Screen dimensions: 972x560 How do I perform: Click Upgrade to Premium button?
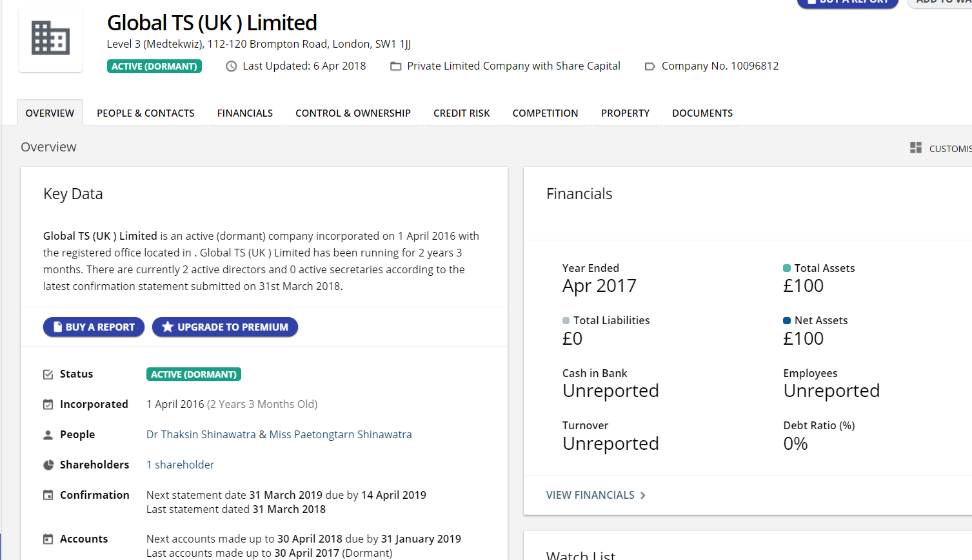224,327
